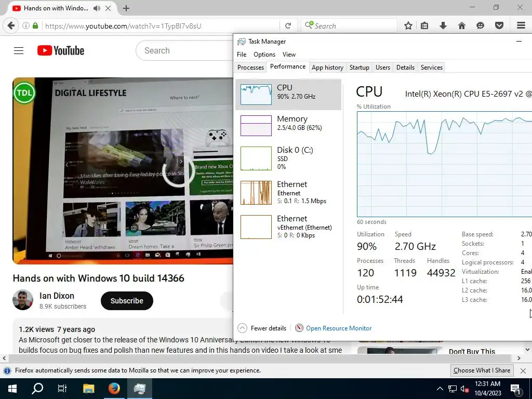This screenshot has height=399, width=532.
Task: Switch to the Services tab
Action: [432, 67]
